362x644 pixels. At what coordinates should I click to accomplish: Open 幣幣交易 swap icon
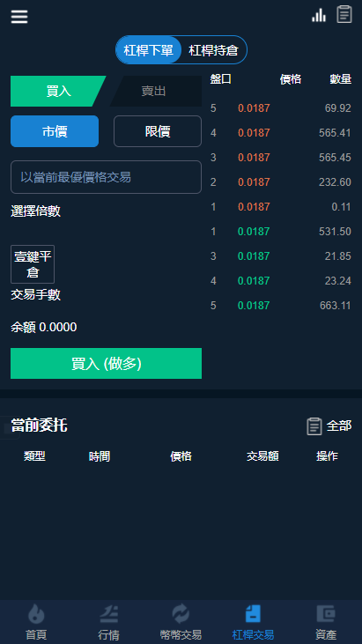click(x=181, y=615)
